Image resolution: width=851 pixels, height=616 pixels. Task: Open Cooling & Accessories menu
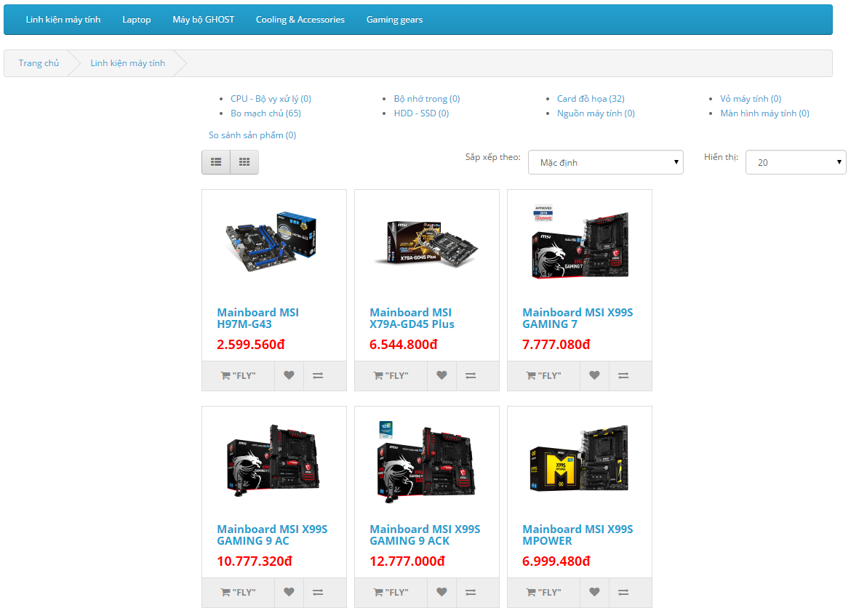300,20
